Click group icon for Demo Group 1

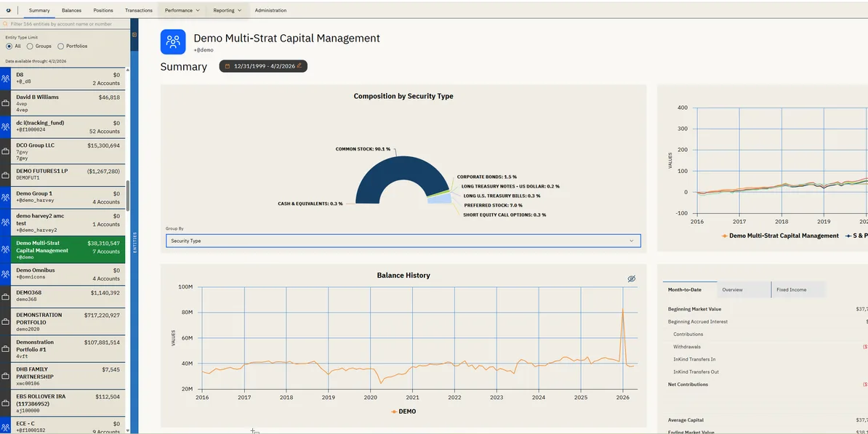click(6, 198)
